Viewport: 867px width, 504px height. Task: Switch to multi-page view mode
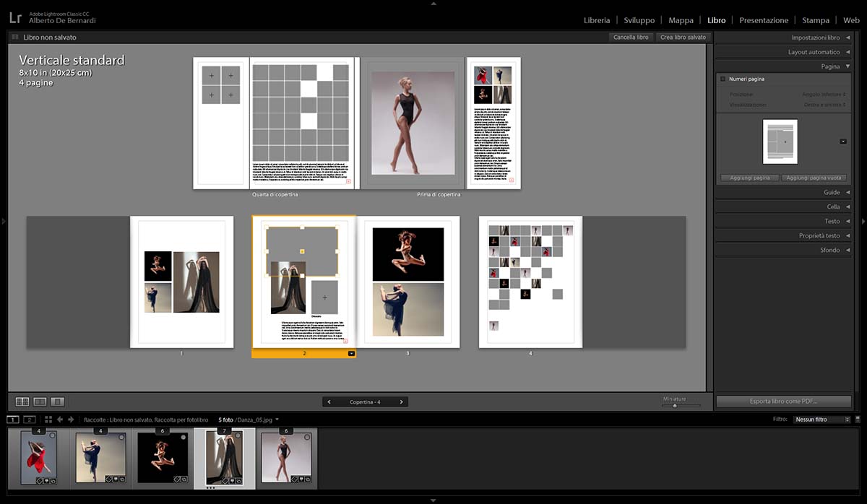22,401
